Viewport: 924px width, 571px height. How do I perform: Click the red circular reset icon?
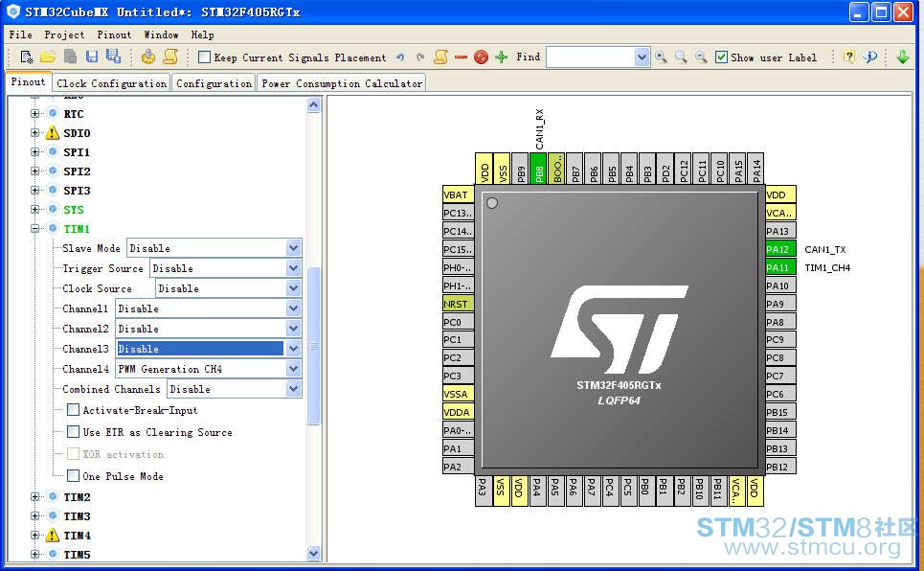click(481, 57)
